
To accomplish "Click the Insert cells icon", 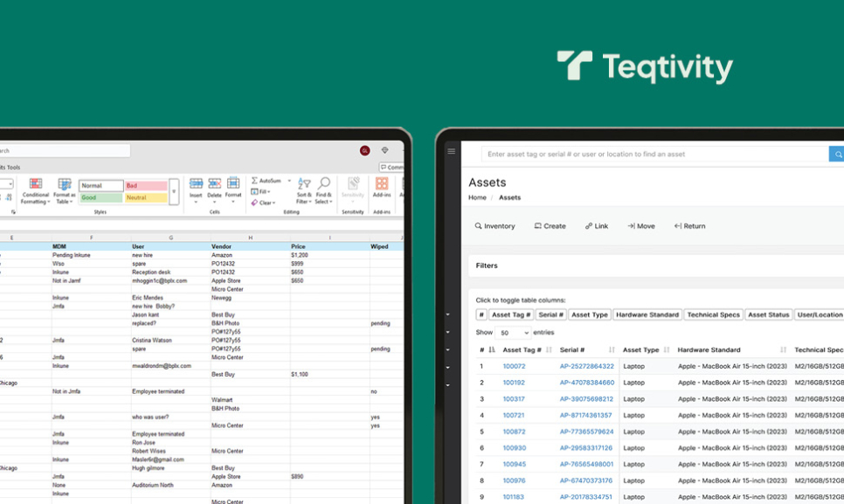I will pyautogui.click(x=196, y=184).
